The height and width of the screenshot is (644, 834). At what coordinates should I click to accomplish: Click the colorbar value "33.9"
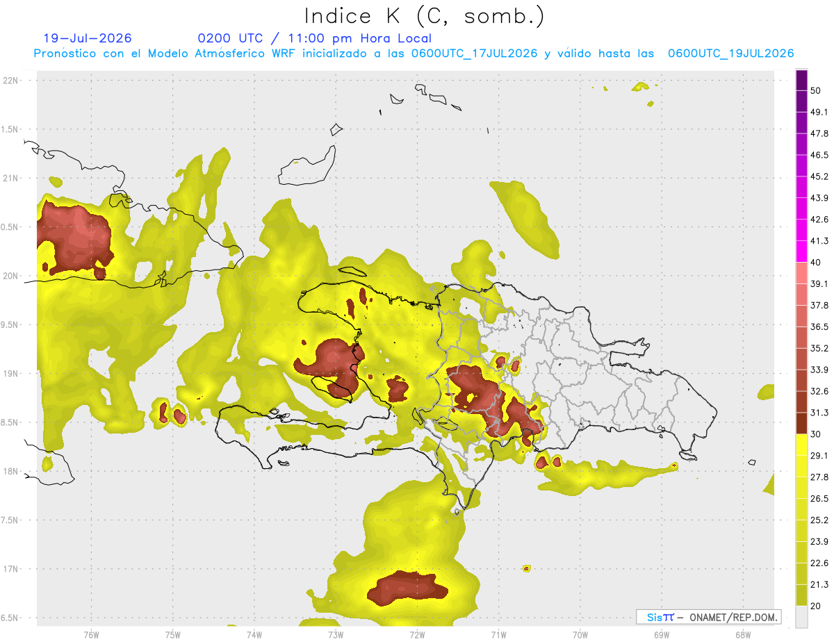tap(819, 370)
